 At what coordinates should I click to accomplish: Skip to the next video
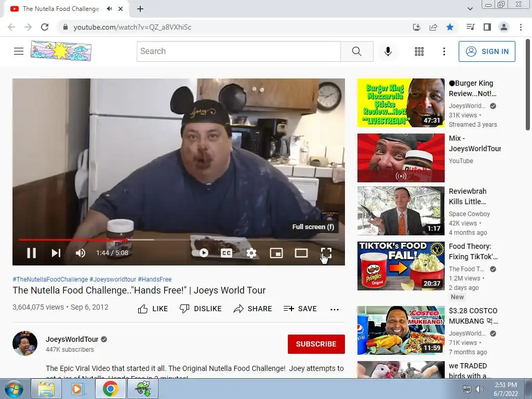56,253
